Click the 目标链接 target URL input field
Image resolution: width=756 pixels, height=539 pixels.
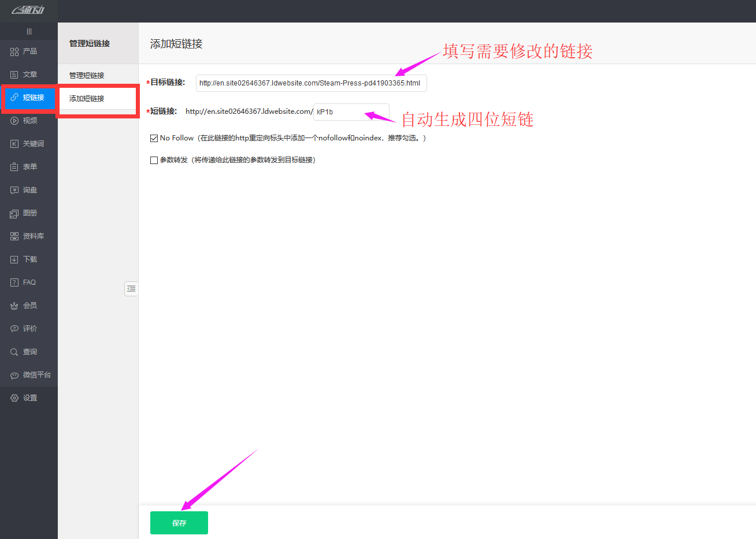[311, 83]
